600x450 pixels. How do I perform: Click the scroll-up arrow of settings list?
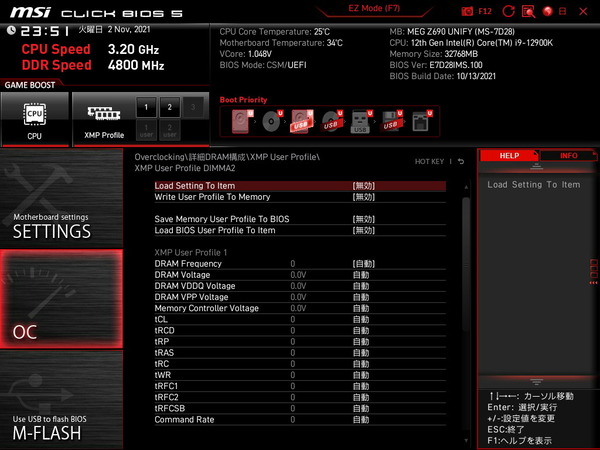[x=466, y=187]
